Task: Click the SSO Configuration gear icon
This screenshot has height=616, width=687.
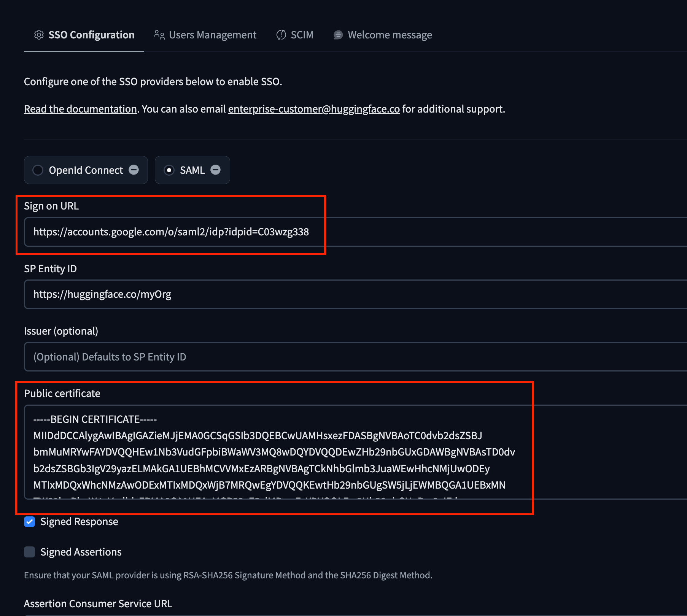Action: (x=39, y=35)
